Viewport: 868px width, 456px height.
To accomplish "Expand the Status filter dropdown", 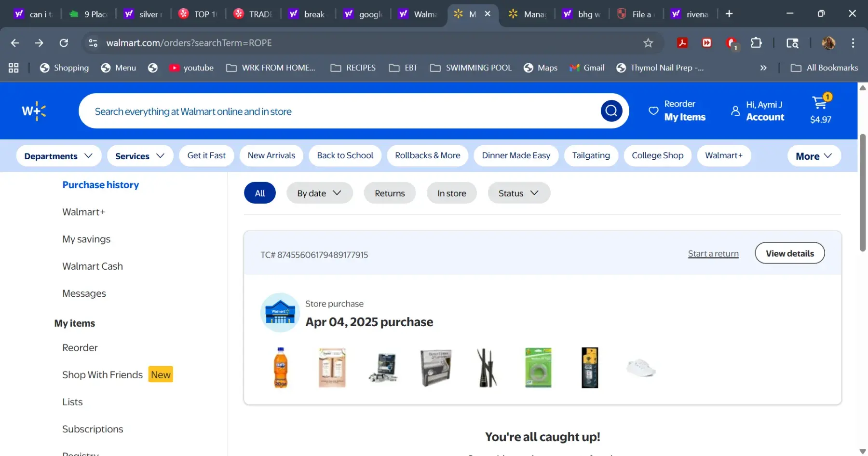I will point(518,193).
